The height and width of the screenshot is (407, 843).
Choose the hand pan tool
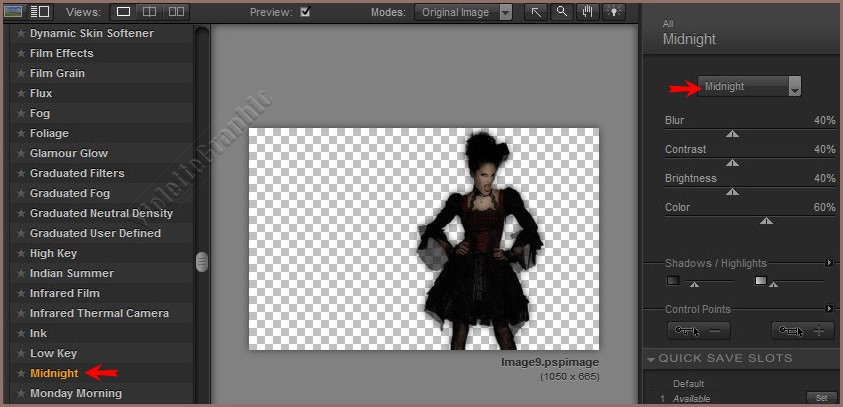coord(587,12)
